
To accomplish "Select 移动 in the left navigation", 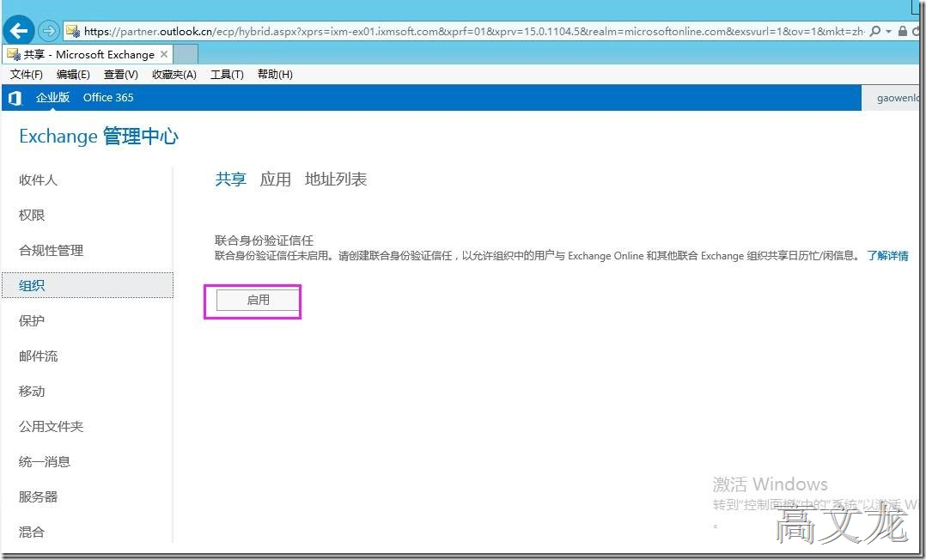I will tap(32, 391).
